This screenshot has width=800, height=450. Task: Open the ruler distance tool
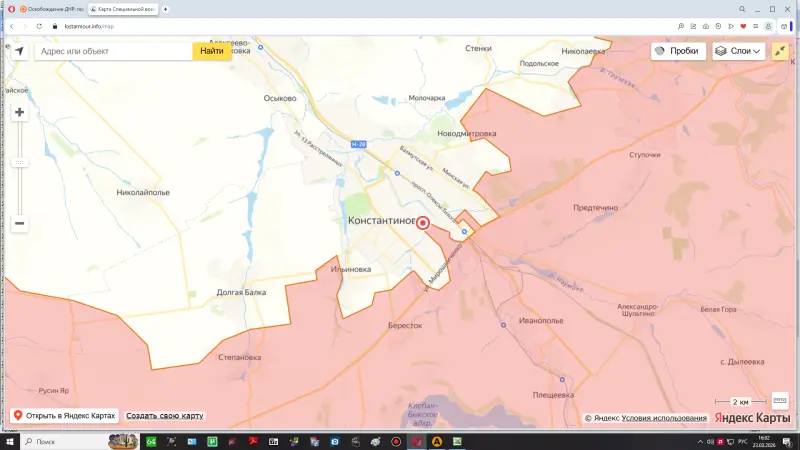point(781,400)
